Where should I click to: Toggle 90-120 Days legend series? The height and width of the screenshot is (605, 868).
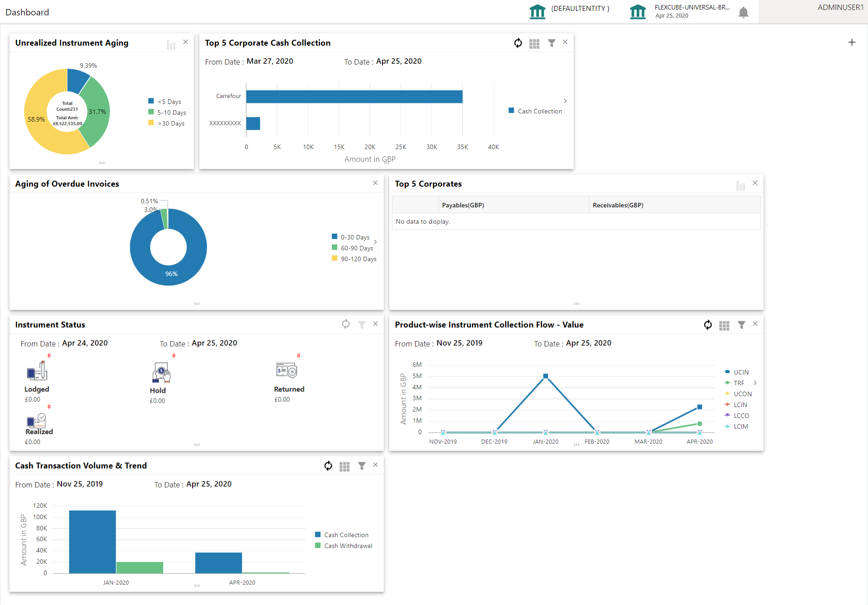[354, 258]
